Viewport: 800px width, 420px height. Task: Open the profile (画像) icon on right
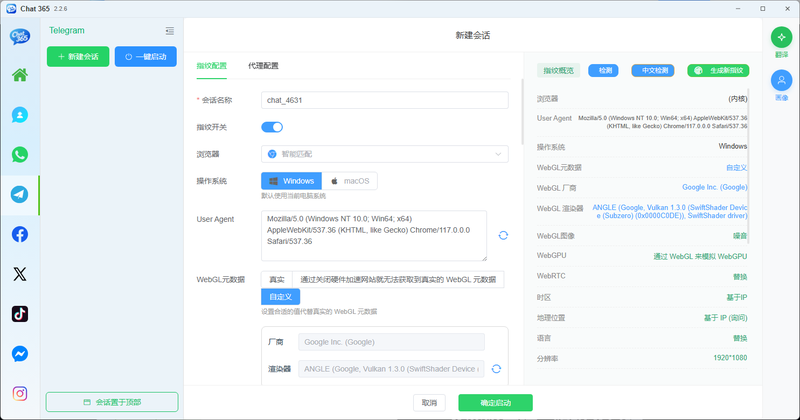781,80
